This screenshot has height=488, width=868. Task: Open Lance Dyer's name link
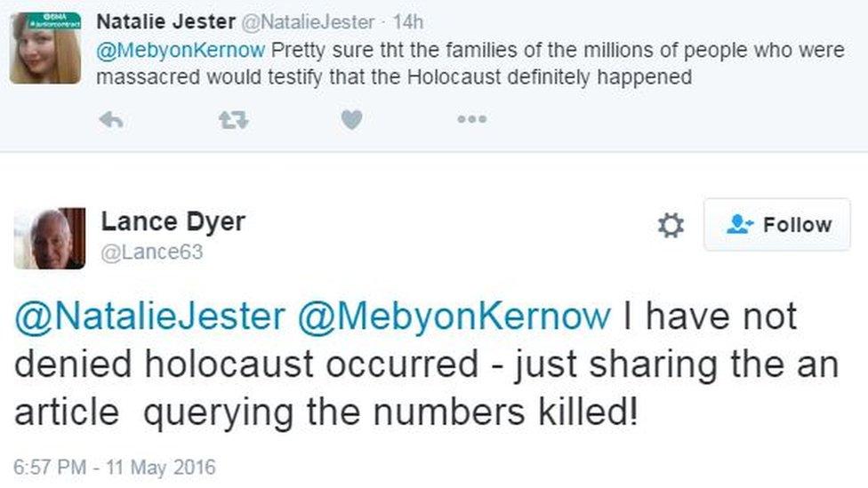(x=173, y=221)
